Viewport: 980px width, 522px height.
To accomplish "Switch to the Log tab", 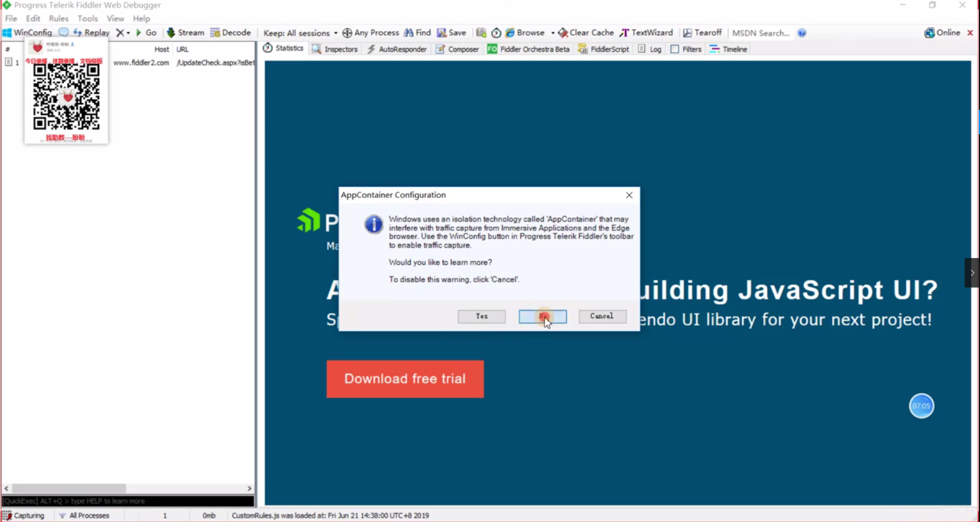I will click(x=649, y=49).
